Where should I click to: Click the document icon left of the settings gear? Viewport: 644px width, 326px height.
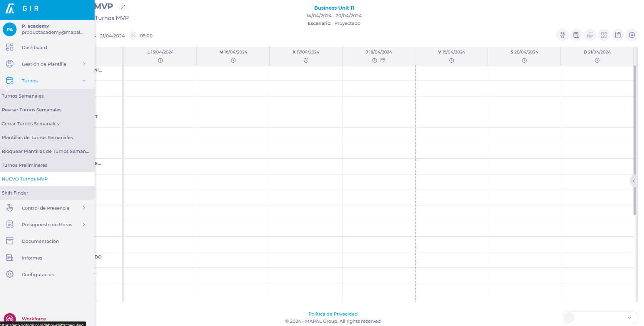point(618,35)
